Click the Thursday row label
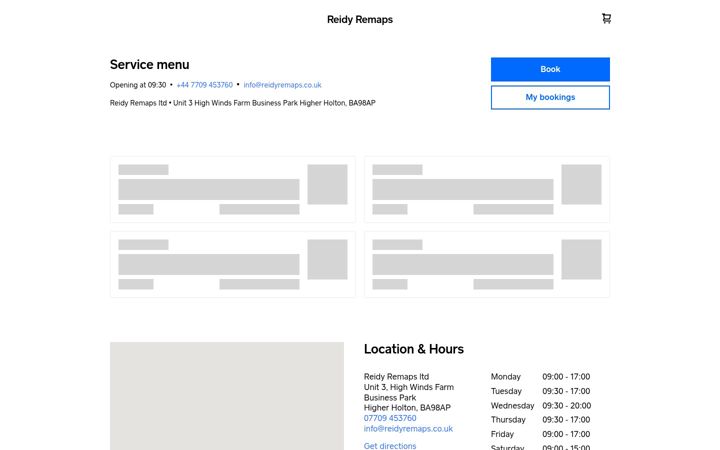Viewport: 720px width, 450px height. 508,420
